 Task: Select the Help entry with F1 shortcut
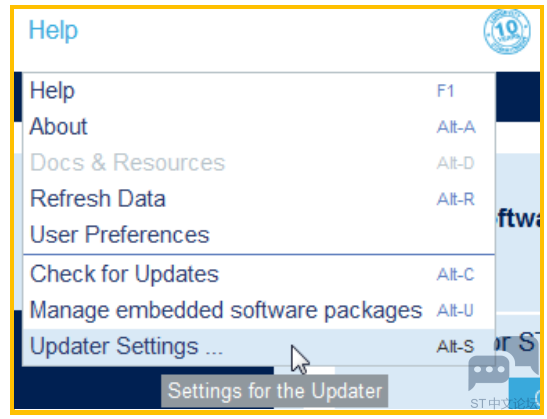pyautogui.click(x=259, y=91)
